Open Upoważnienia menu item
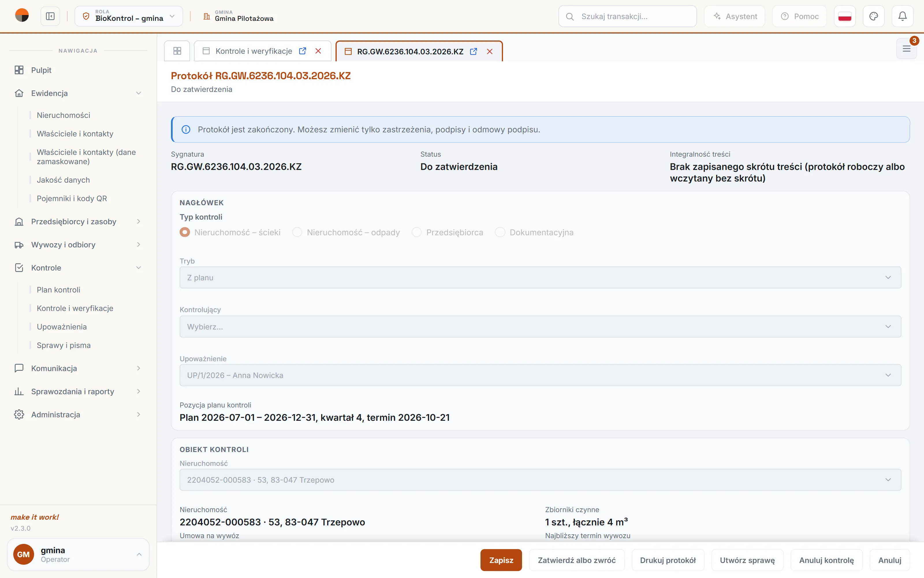Screen dimensions: 924x578 [x=62, y=327]
